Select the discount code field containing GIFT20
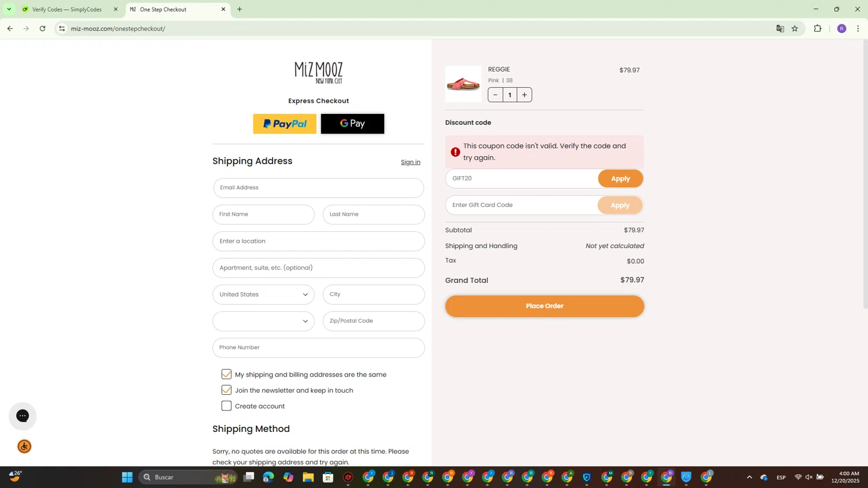The height and width of the screenshot is (488, 868). coord(521,179)
